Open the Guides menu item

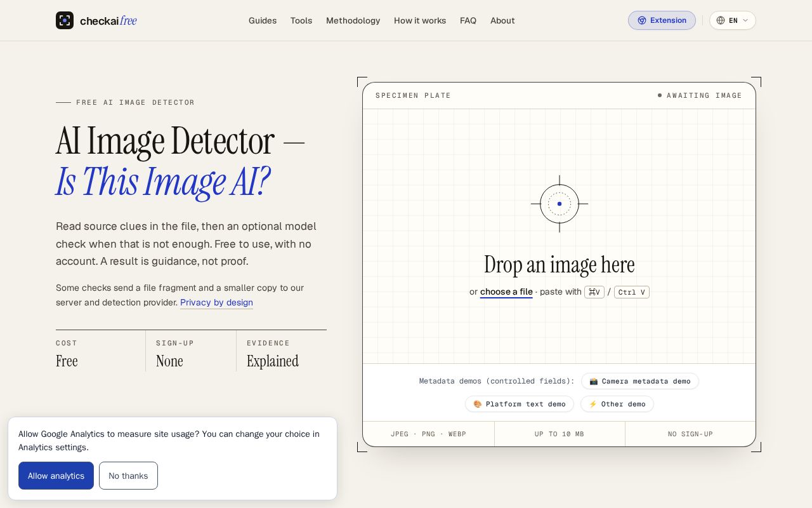click(x=263, y=20)
